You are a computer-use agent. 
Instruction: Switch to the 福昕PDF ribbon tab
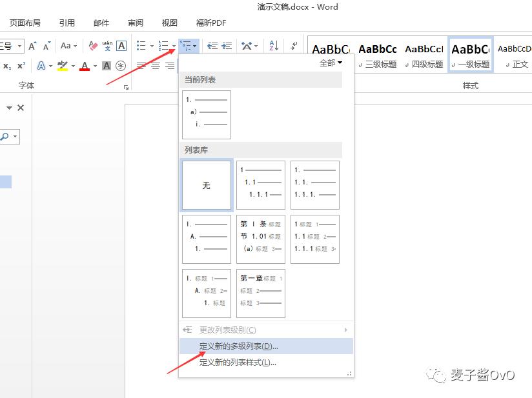(211, 23)
